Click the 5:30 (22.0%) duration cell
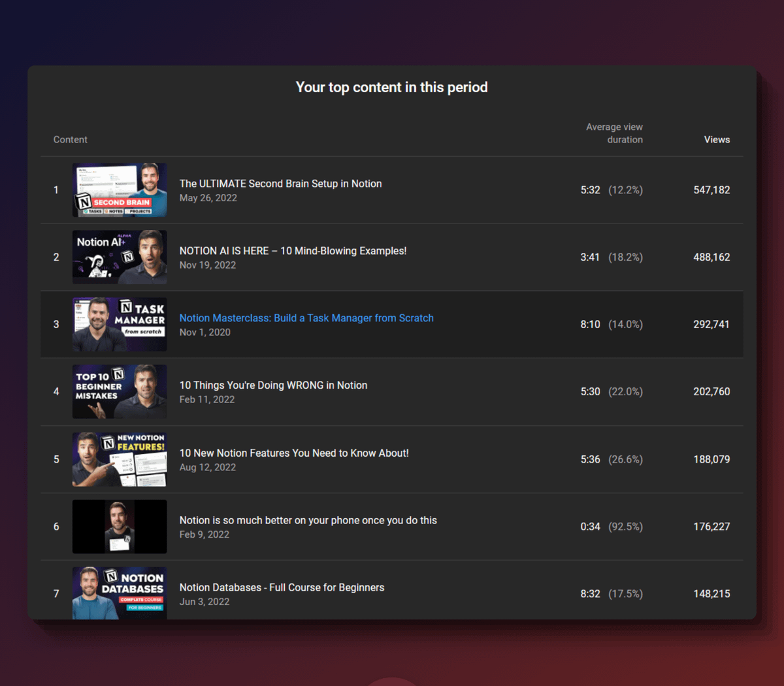 pyautogui.click(x=612, y=392)
